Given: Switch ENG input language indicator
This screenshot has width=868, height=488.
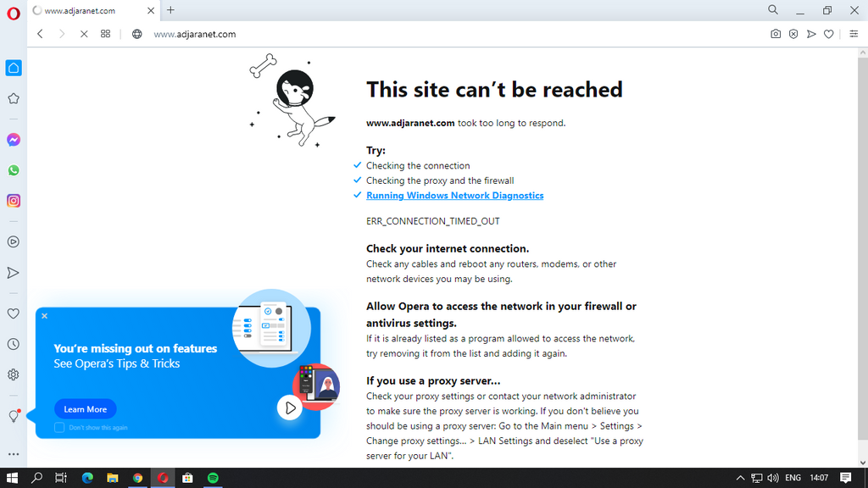Looking at the screenshot, I should pos(793,478).
